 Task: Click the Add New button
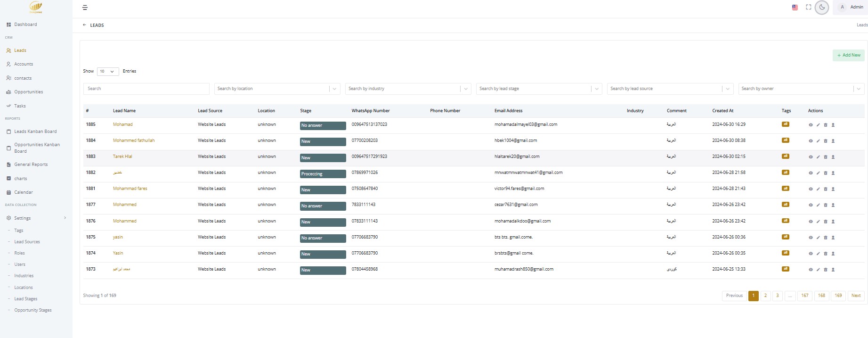[x=848, y=55]
